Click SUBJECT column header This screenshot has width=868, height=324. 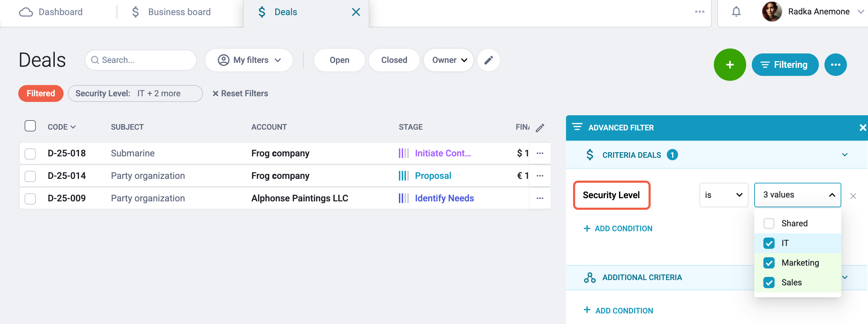127,127
